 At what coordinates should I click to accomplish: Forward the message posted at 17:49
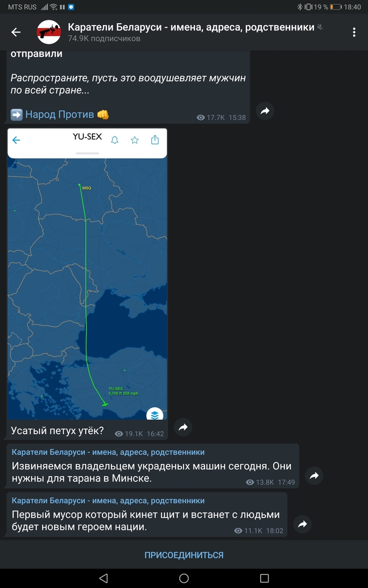point(314,476)
